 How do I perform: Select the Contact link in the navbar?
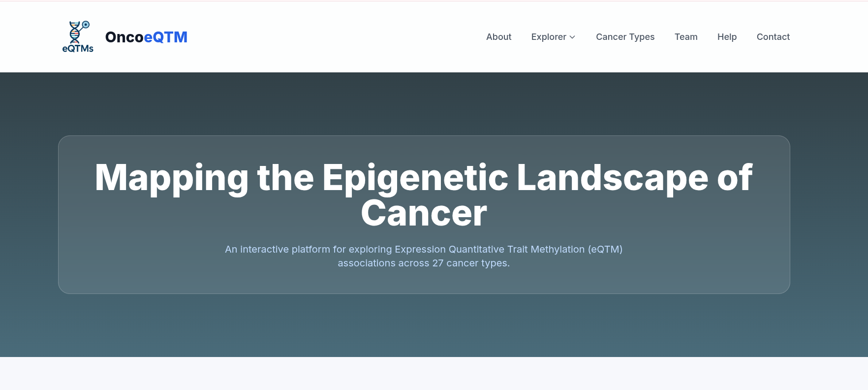pyautogui.click(x=773, y=37)
